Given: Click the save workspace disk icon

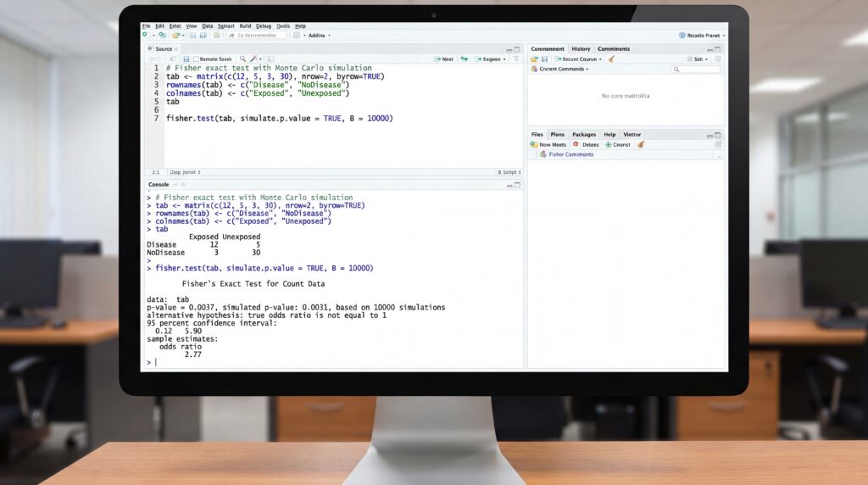Looking at the screenshot, I should (544, 59).
